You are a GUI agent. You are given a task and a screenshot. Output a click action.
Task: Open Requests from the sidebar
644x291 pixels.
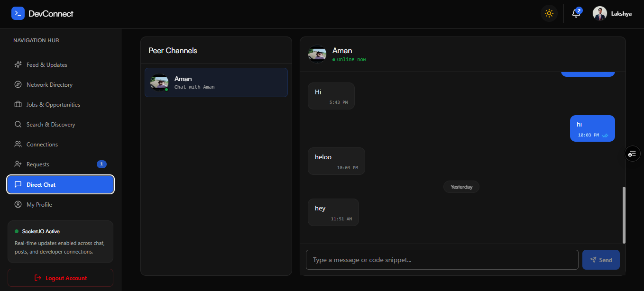[60, 164]
